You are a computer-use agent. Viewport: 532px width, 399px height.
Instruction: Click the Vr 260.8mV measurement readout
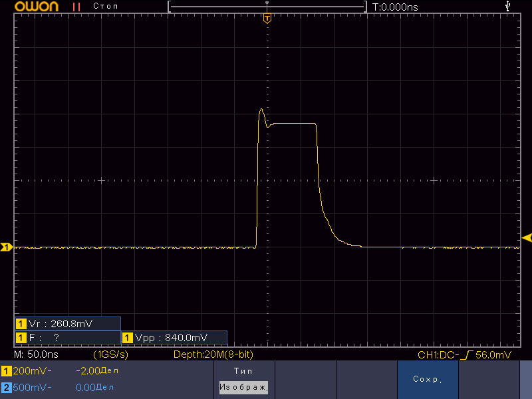67,324
